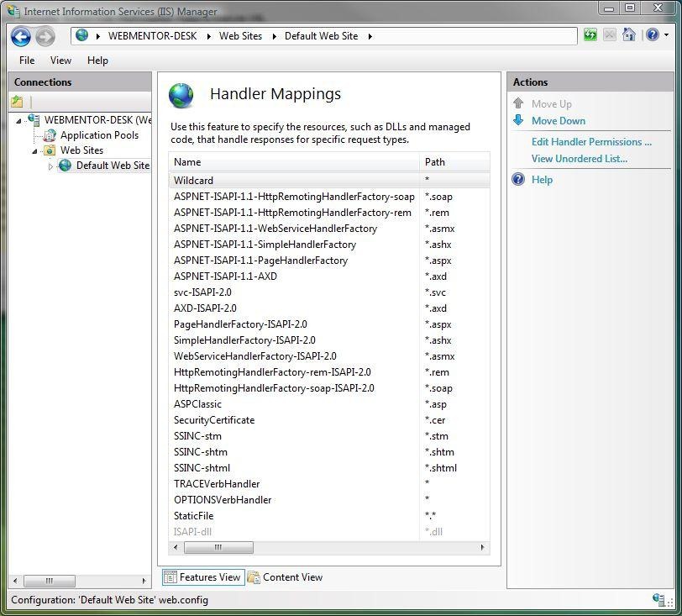
Task: Open the File menu
Action: coord(27,61)
